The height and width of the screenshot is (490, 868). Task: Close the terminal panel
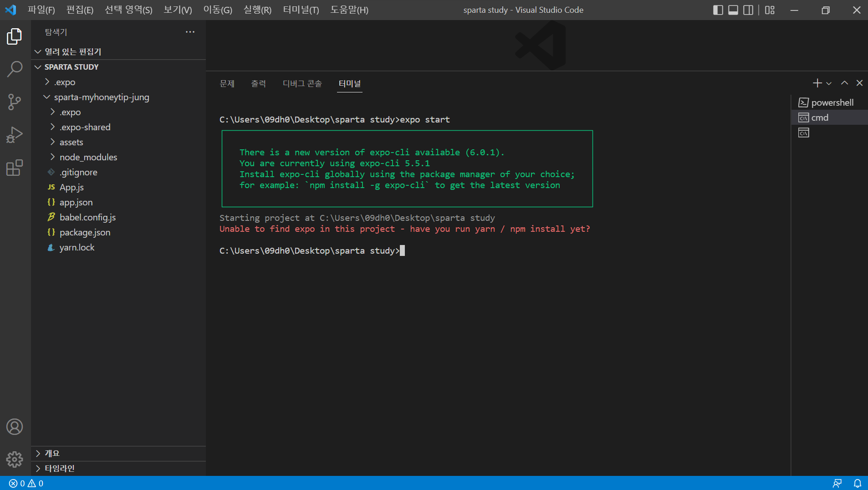[859, 83]
